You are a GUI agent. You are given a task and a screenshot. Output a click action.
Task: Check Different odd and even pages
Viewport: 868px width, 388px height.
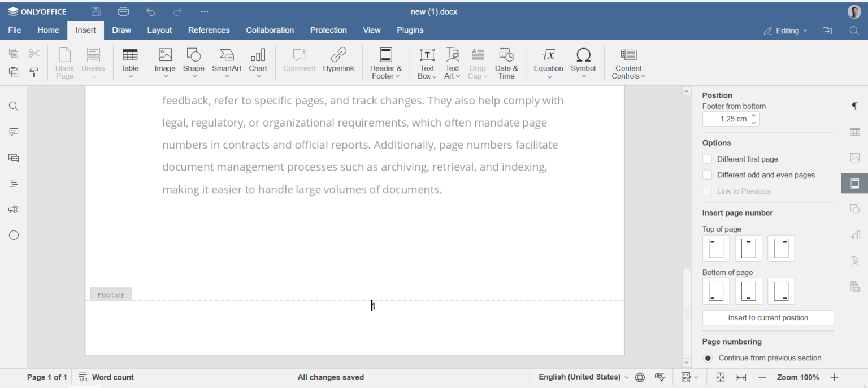(707, 175)
